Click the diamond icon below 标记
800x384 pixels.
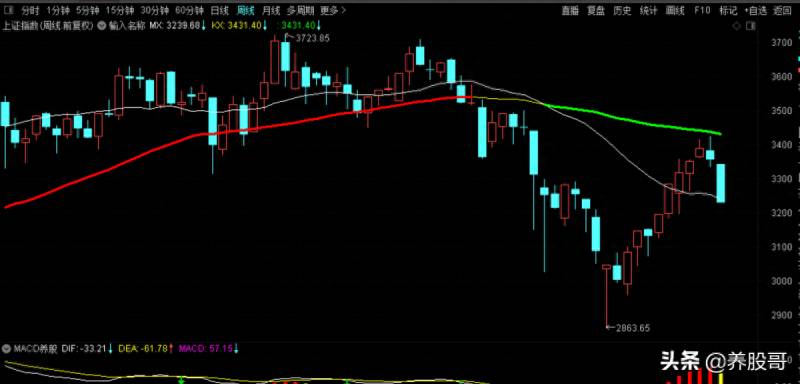click(x=736, y=25)
